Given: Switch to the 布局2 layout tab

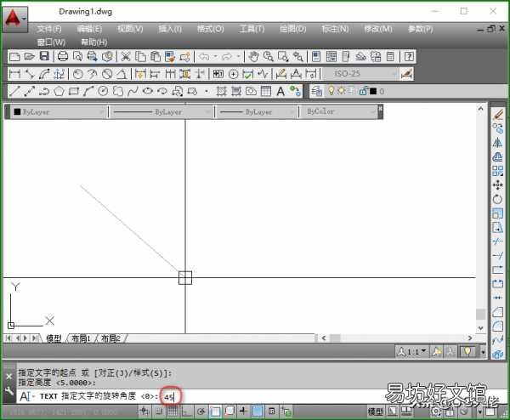Looking at the screenshot, I should click(x=110, y=338).
